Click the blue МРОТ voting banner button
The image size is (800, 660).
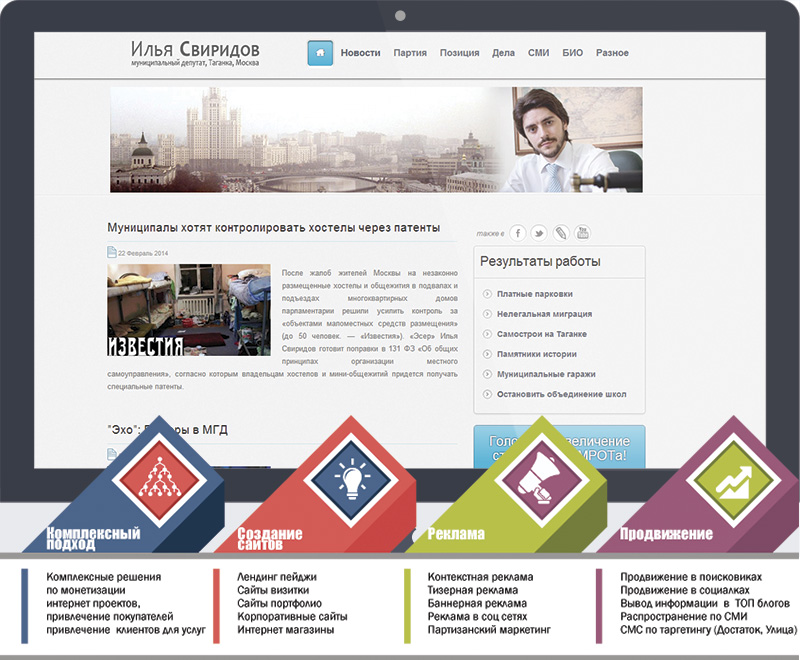coord(559,446)
